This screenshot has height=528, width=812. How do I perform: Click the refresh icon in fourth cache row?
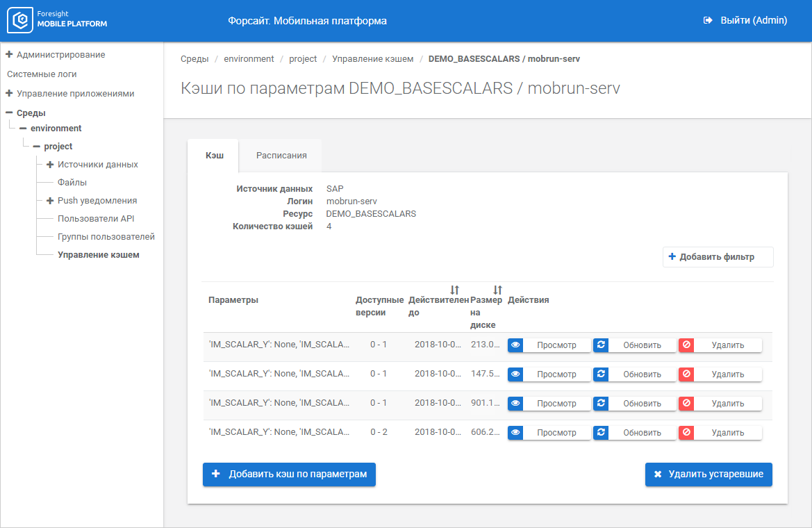click(x=601, y=432)
